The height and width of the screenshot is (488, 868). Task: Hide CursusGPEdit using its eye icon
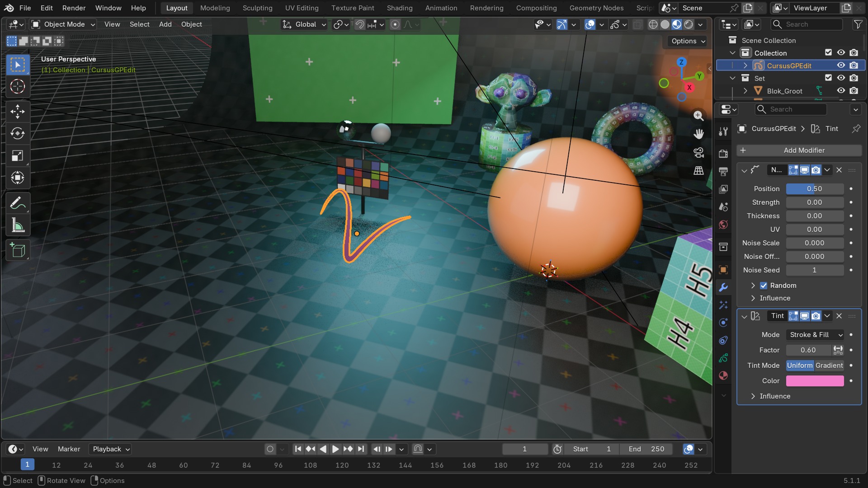click(x=841, y=66)
